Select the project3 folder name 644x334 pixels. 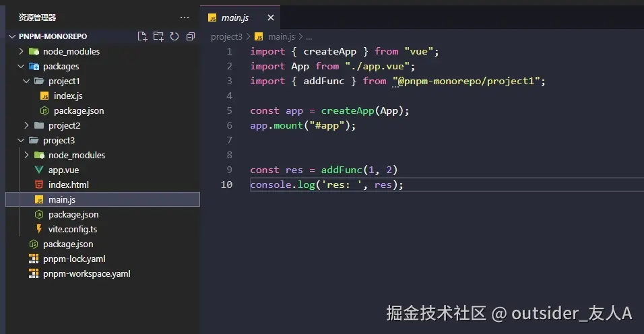pos(59,140)
